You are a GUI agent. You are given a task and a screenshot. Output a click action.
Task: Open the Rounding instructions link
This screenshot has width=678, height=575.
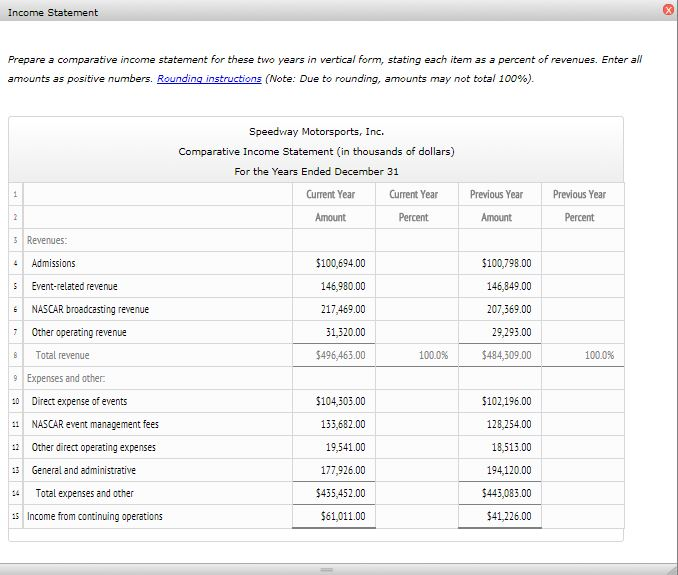[x=209, y=79]
